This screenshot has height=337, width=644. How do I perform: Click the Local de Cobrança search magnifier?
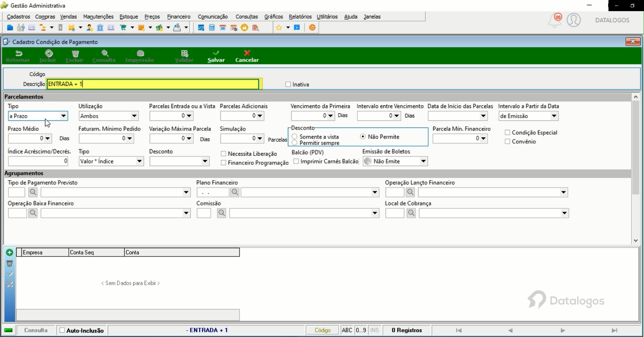411,213
